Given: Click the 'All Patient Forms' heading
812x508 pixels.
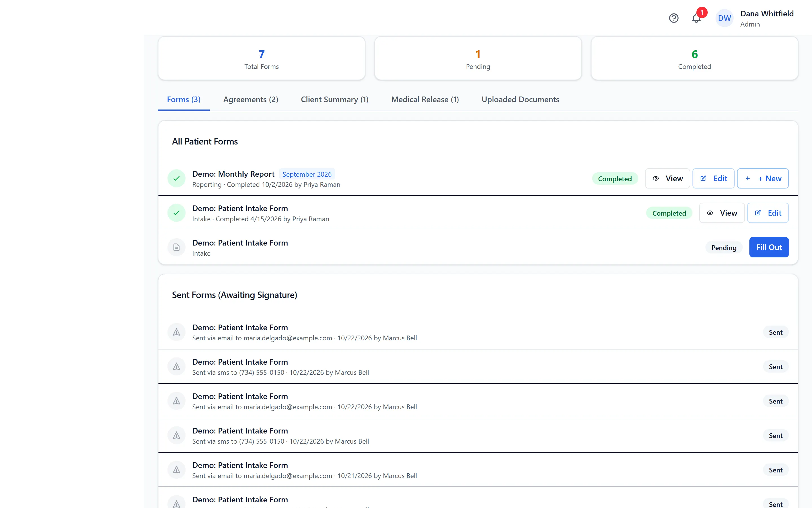Looking at the screenshot, I should (205, 141).
